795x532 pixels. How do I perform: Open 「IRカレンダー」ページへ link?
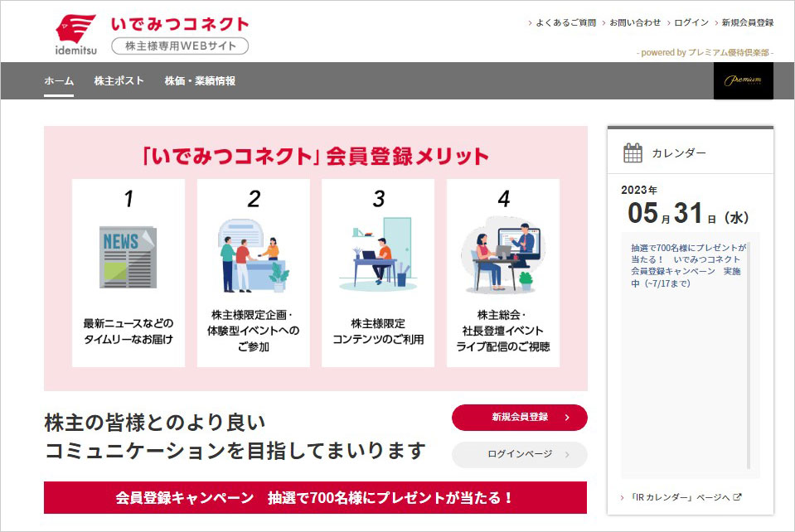click(x=680, y=497)
